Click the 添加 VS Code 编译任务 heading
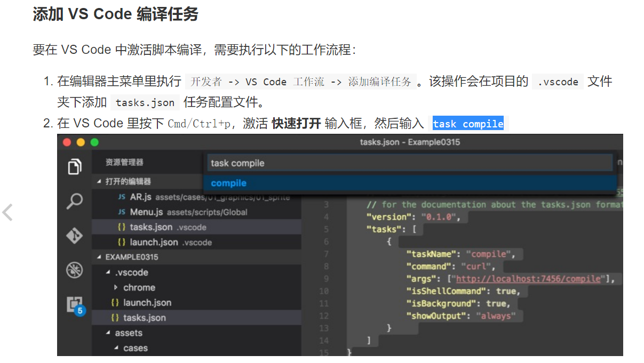Screen dimensions: 644x363 115,14
